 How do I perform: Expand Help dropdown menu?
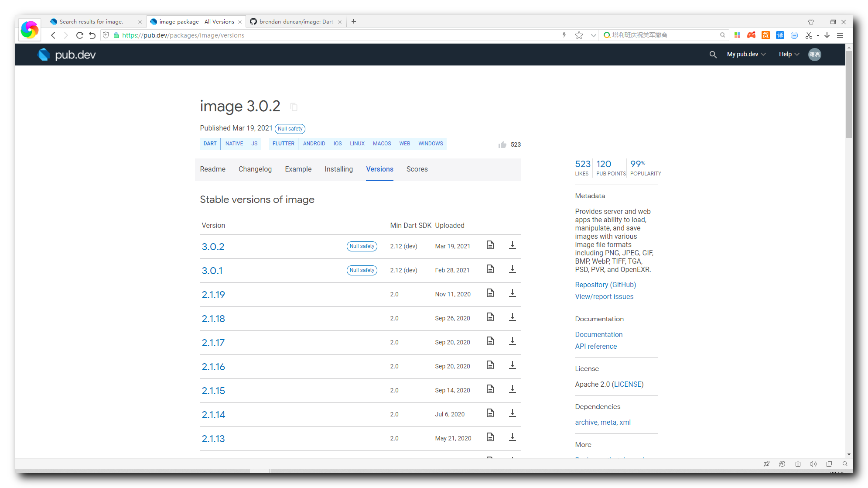coord(789,55)
